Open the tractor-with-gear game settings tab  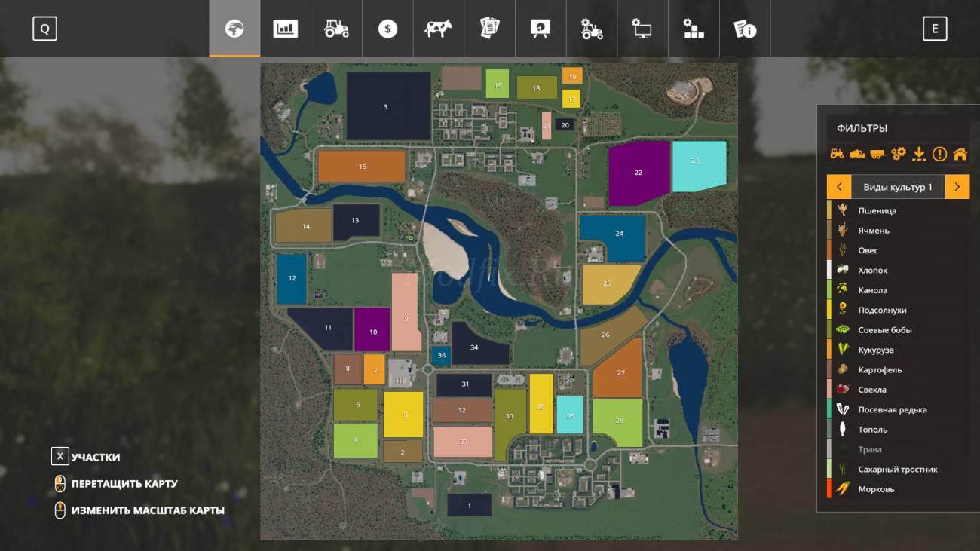point(591,29)
